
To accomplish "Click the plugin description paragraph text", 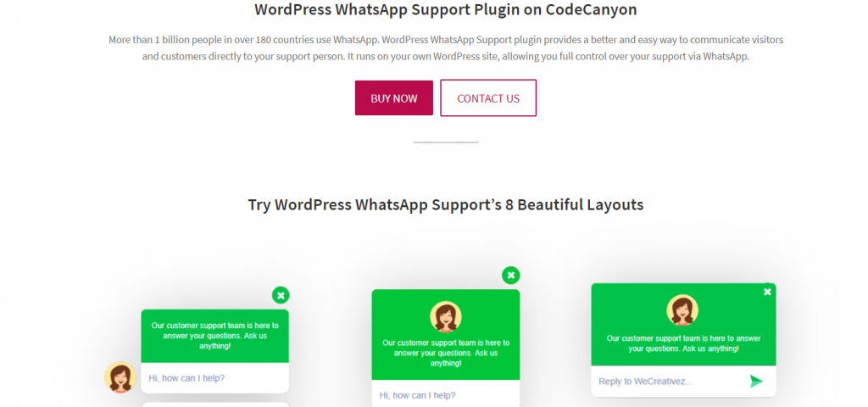I will click(x=446, y=48).
